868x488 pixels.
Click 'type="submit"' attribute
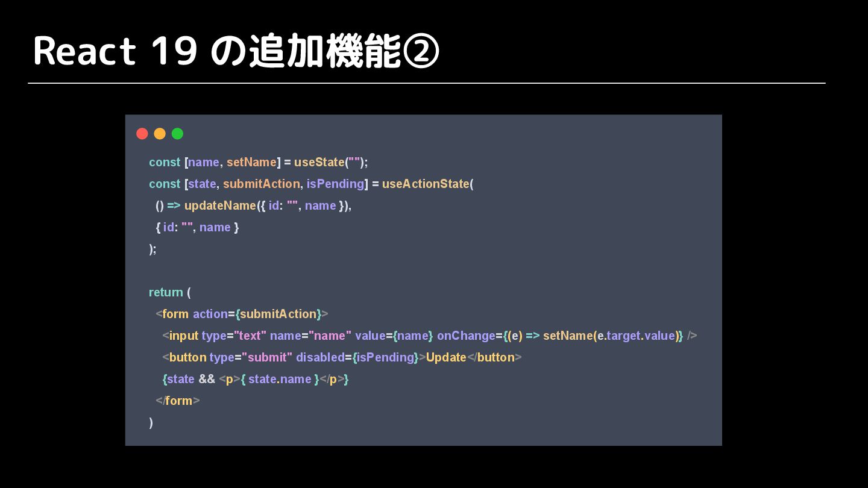[251, 357]
